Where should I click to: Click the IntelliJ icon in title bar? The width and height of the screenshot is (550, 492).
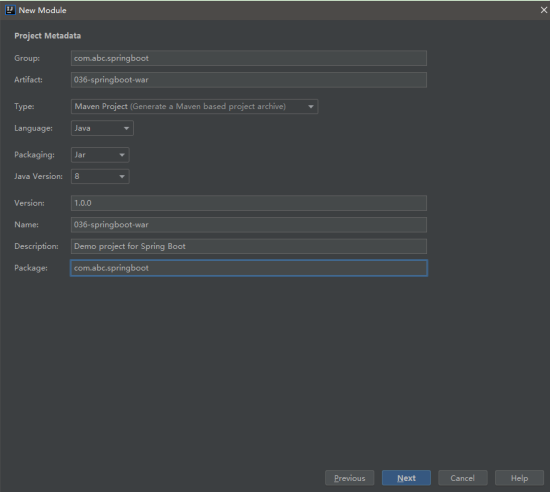(10, 10)
